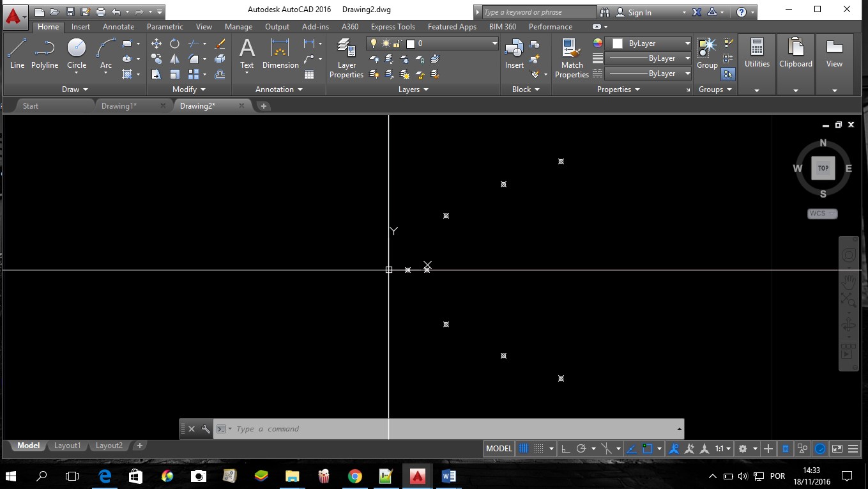Select the Dimension tool

280,54
